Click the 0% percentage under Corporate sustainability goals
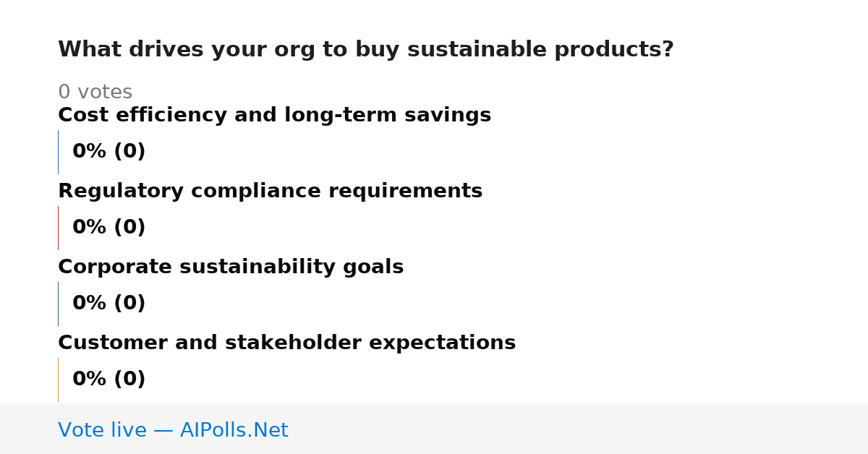 90,304
